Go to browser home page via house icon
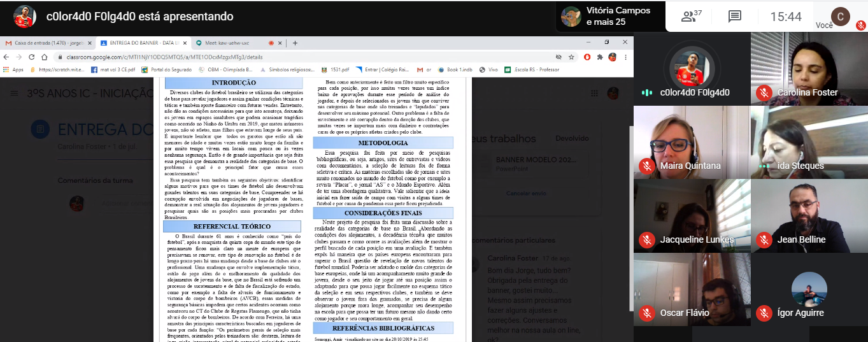The height and width of the screenshot is (342, 868). 43,57
